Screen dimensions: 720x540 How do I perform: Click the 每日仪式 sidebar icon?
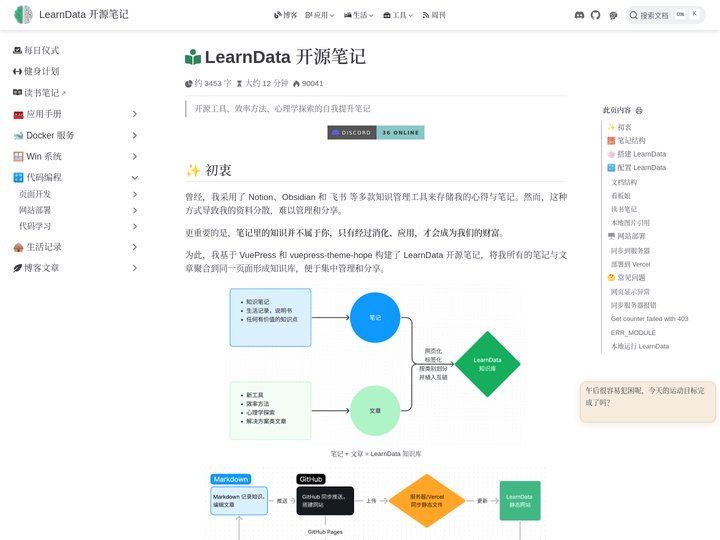point(17,50)
